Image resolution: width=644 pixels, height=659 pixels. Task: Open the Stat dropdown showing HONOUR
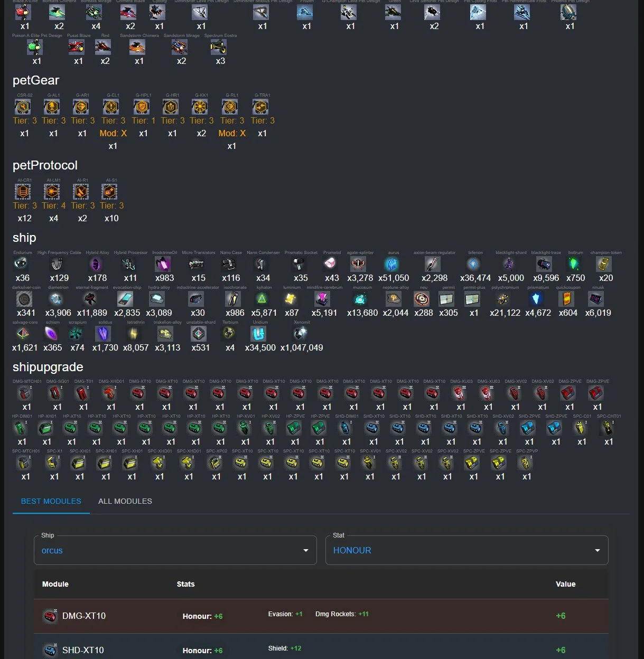tap(467, 550)
